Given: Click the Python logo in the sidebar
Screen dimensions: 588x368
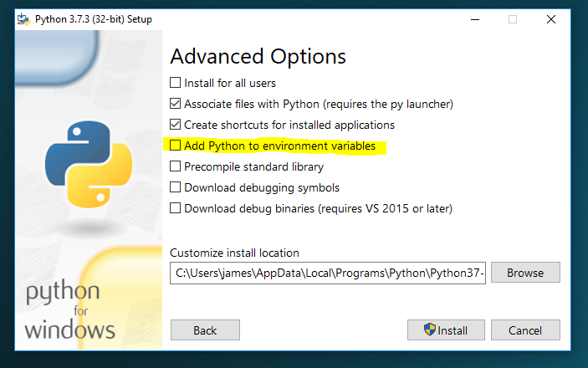Looking at the screenshot, I should click(x=79, y=164).
